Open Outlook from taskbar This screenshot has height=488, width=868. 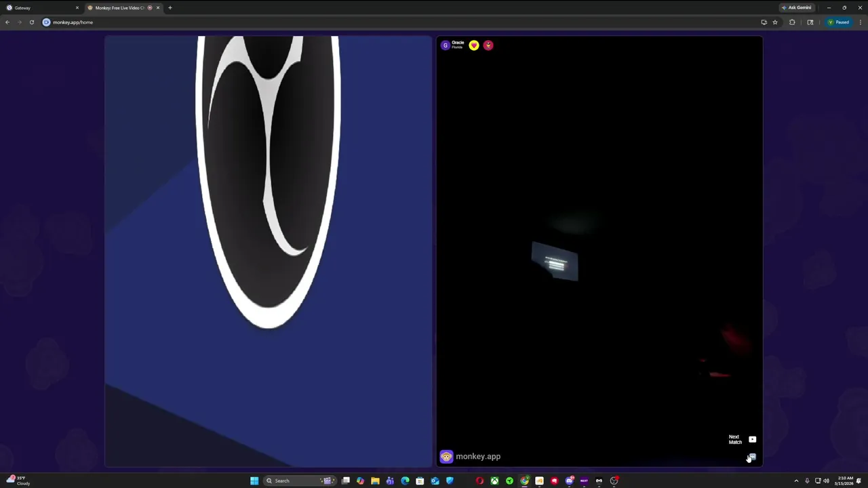[x=435, y=481]
